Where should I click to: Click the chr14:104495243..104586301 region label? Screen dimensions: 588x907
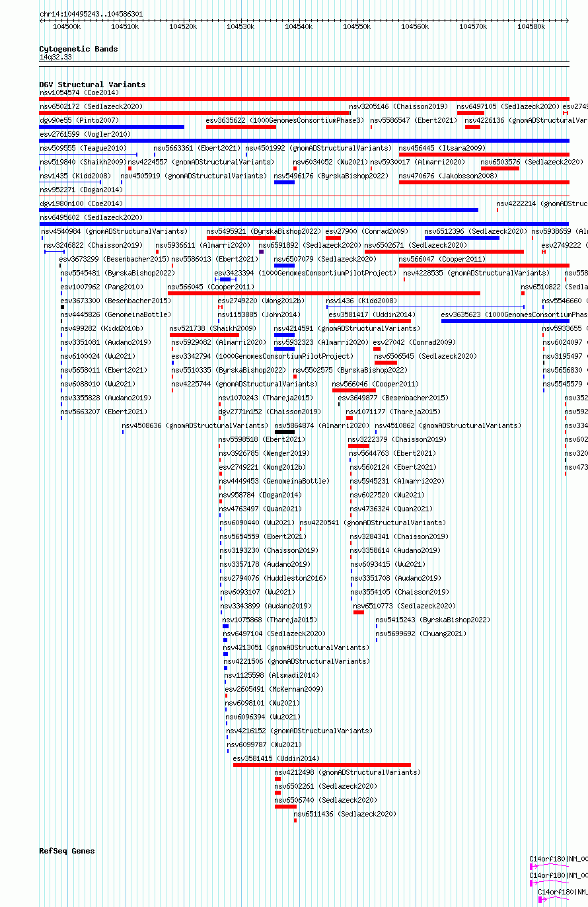(x=91, y=14)
